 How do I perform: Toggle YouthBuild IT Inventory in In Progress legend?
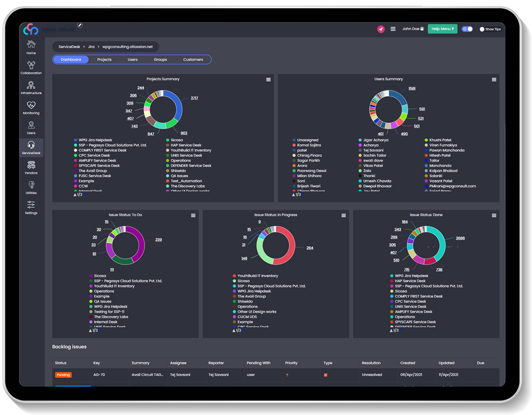click(x=255, y=276)
